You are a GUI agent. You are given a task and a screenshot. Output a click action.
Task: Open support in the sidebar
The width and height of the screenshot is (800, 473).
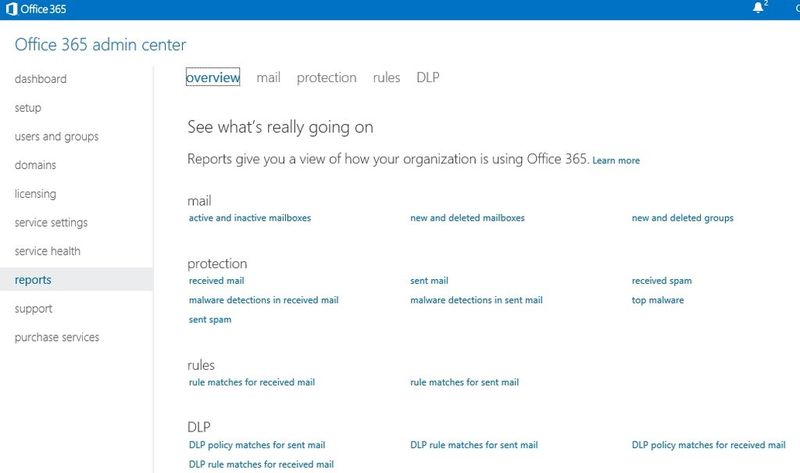pyautogui.click(x=34, y=309)
